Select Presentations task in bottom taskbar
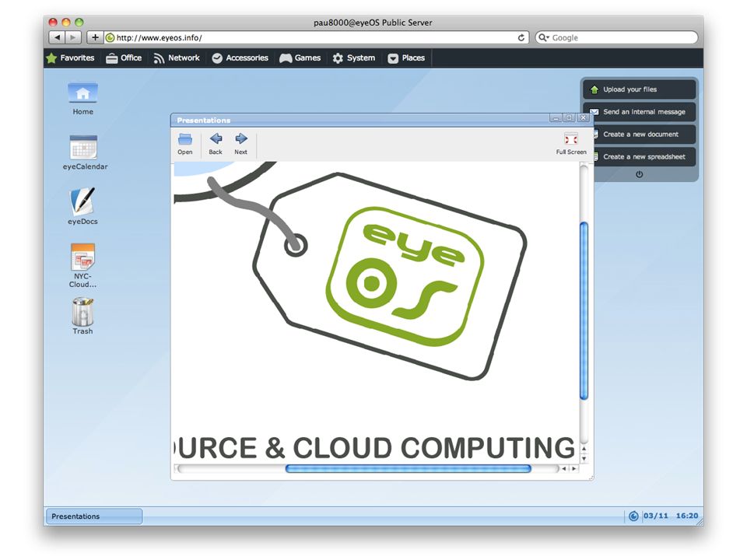 (94, 516)
